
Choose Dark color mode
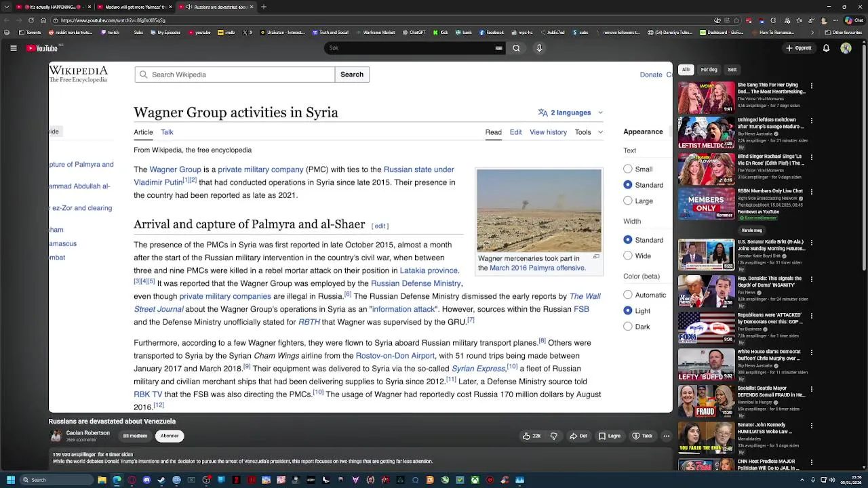coord(628,326)
